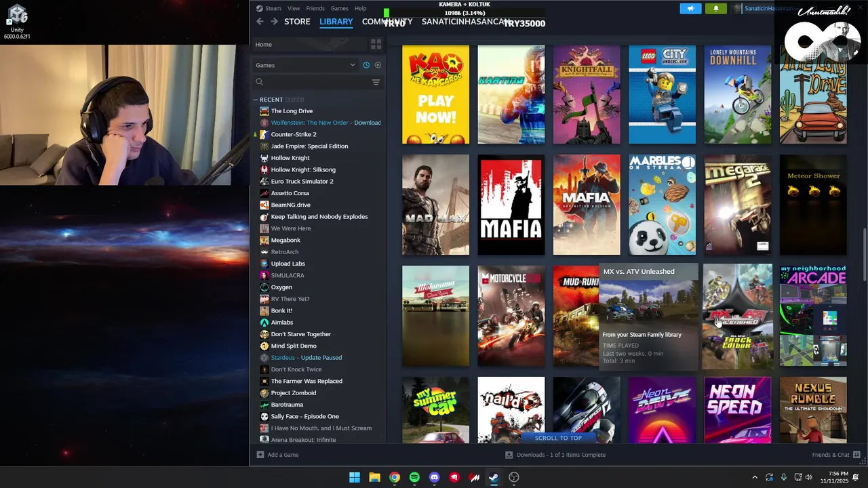Open Discord from taskbar

[x=435, y=477]
